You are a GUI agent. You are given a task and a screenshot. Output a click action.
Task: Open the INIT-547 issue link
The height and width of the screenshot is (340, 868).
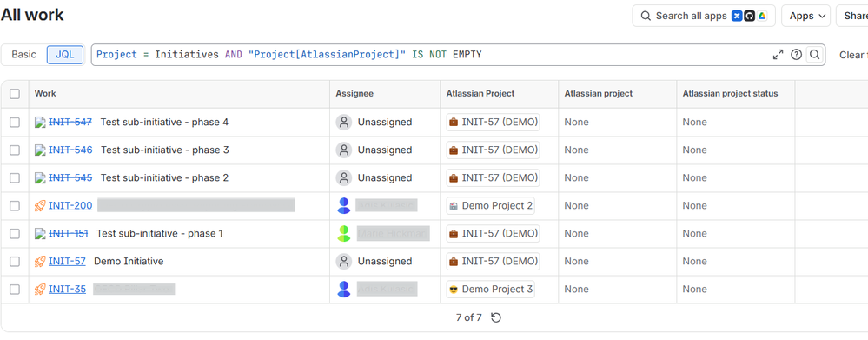pyautogui.click(x=70, y=123)
